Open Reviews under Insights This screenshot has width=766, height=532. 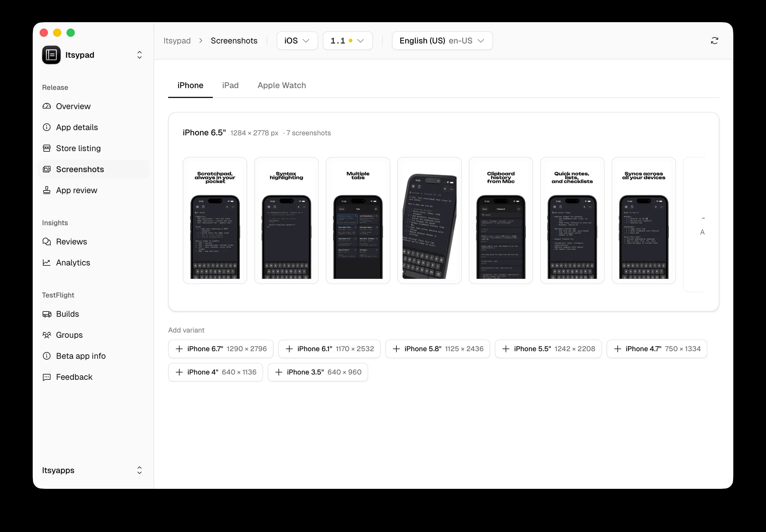71,241
